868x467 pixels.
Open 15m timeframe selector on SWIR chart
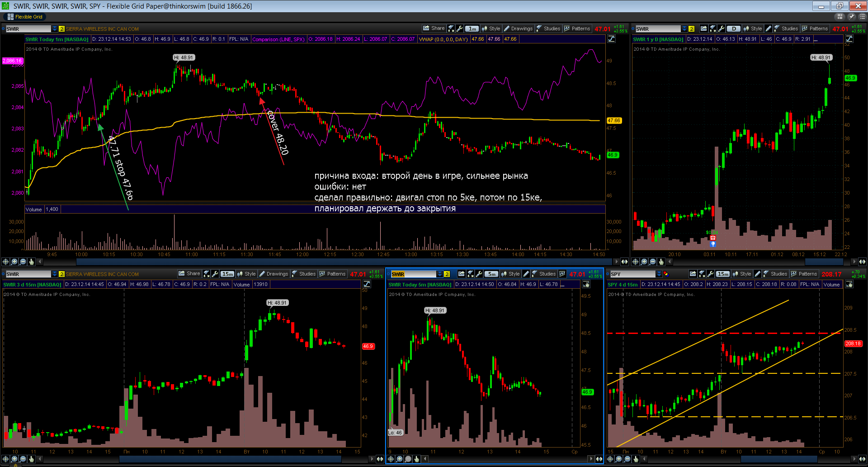click(x=227, y=274)
